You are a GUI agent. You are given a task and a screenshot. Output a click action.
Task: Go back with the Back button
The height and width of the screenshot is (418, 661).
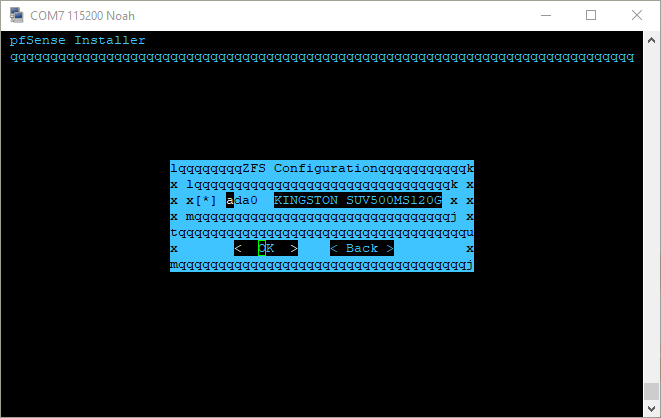[362, 249]
